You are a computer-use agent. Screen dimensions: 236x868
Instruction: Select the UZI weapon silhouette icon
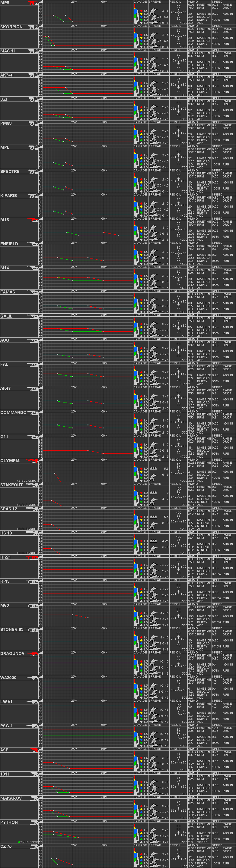(x=33, y=99)
